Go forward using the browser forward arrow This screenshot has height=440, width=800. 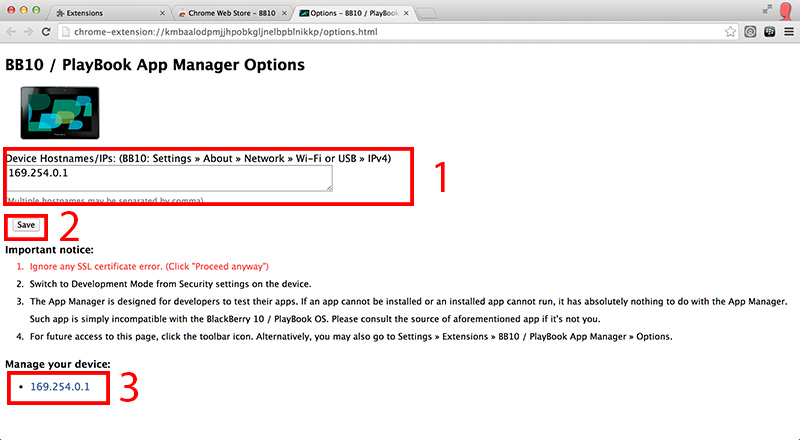click(x=28, y=32)
